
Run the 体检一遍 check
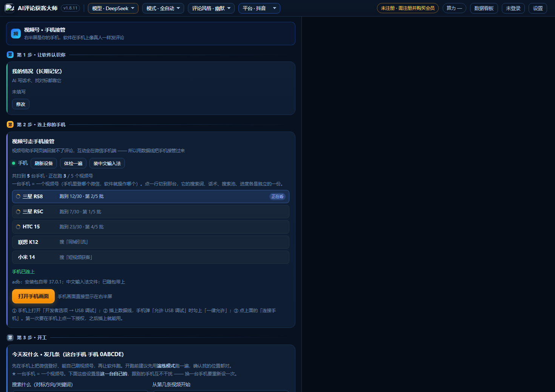pyautogui.click(x=73, y=163)
